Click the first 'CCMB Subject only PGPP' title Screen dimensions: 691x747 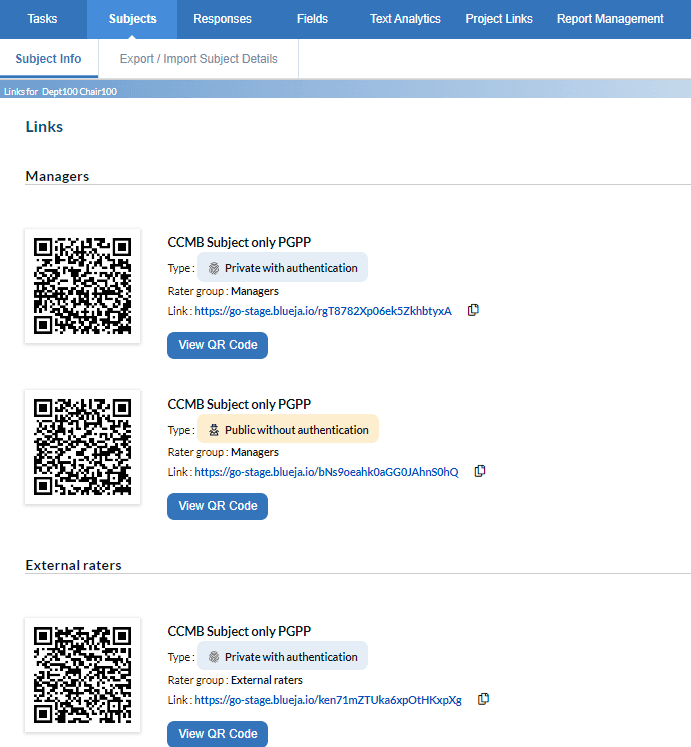239,242
